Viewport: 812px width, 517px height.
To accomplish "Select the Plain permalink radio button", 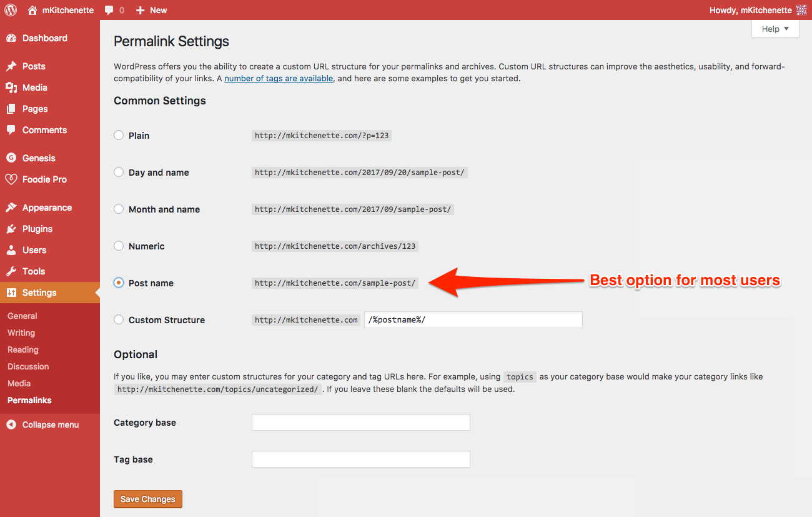I will tap(119, 136).
